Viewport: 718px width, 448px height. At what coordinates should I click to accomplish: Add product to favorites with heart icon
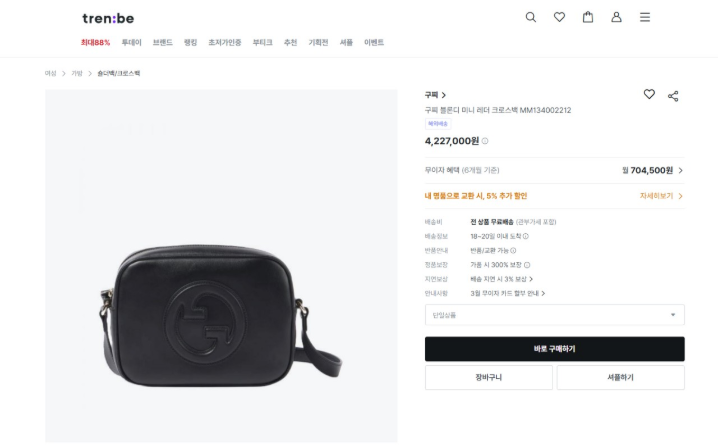coord(649,94)
